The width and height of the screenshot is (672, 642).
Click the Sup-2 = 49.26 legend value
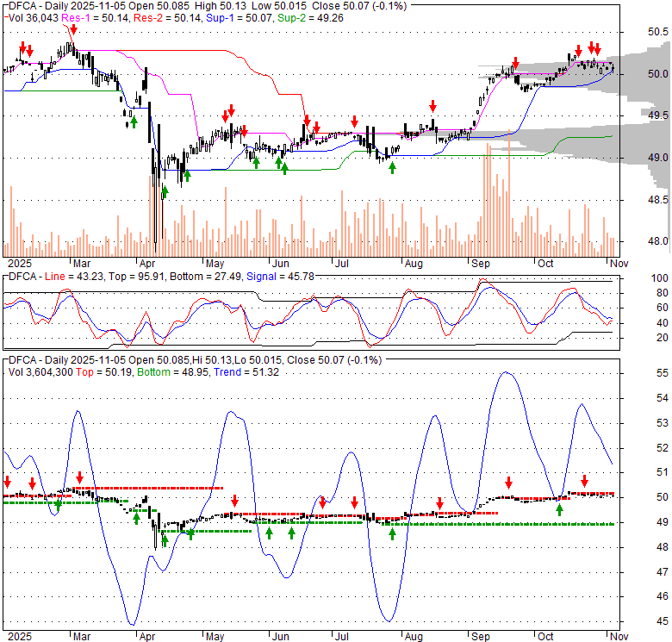click(x=310, y=18)
